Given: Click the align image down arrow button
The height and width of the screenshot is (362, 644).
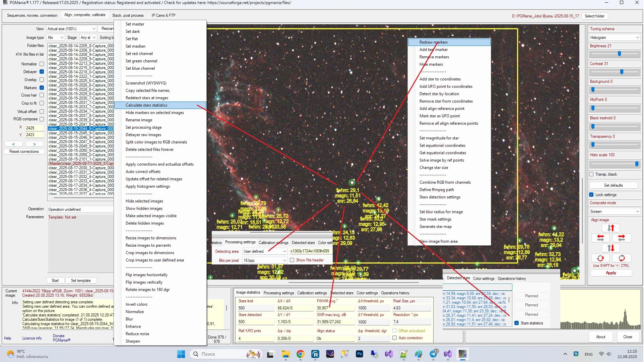Looking at the screenshot, I should point(611,248).
